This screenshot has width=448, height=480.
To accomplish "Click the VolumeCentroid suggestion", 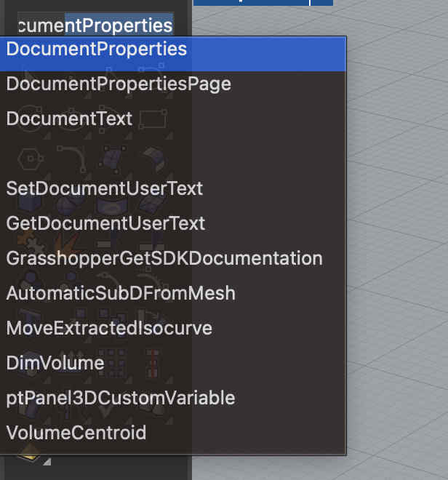I will tap(76, 433).
